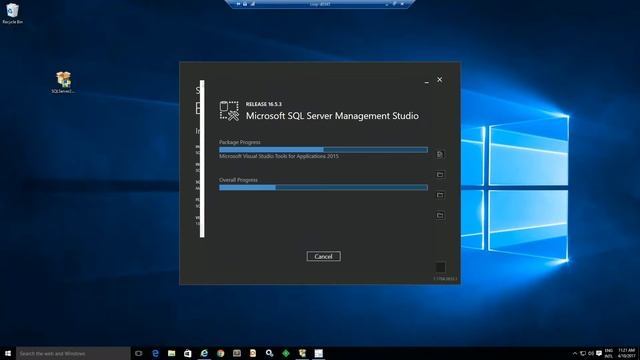Launch Google Chrome from the taskbar

click(220, 353)
